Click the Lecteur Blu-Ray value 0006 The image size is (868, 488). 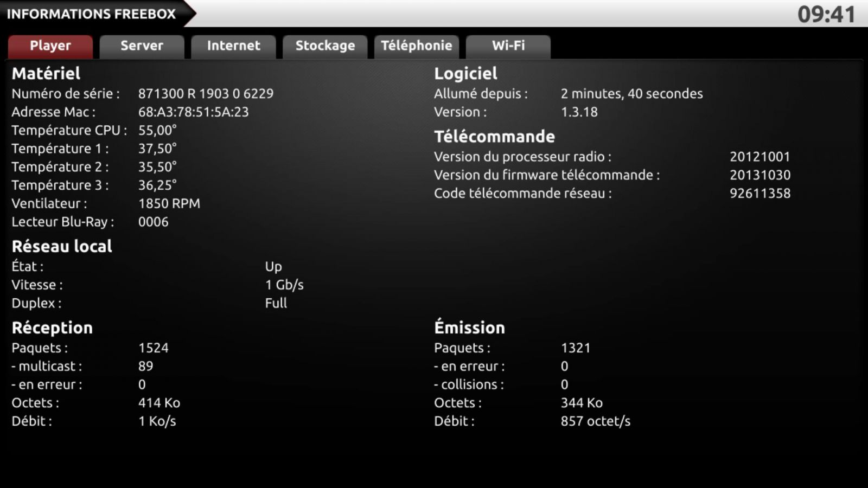pyautogui.click(x=154, y=222)
